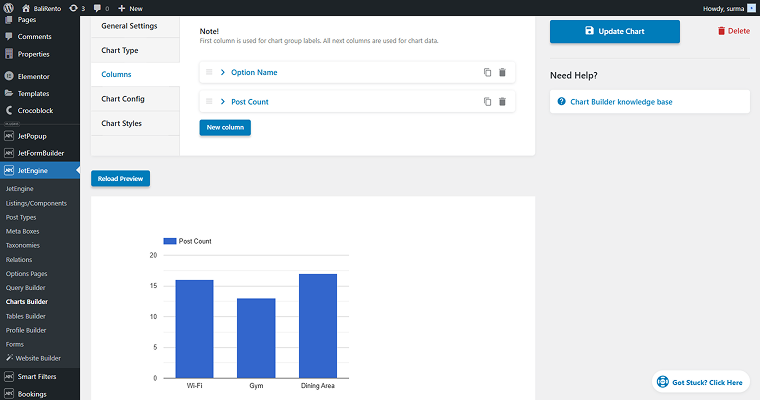Open Options Pages submenu item
The width and height of the screenshot is (760, 400).
pos(27,273)
